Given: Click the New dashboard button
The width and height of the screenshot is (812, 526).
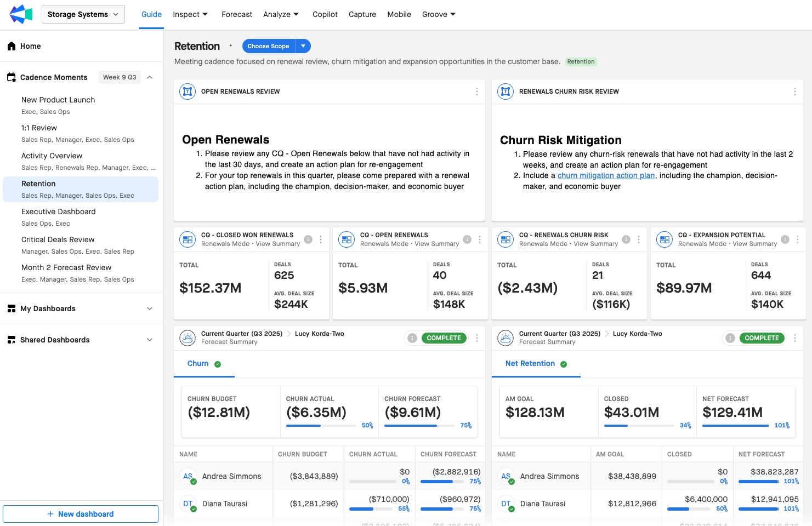Looking at the screenshot, I should click(81, 514).
